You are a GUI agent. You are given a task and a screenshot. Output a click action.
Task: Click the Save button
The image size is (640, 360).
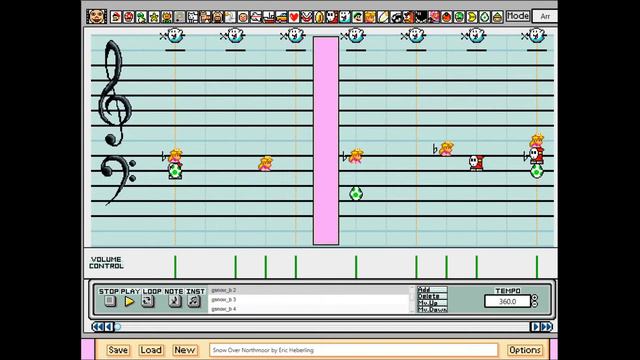coord(118,350)
